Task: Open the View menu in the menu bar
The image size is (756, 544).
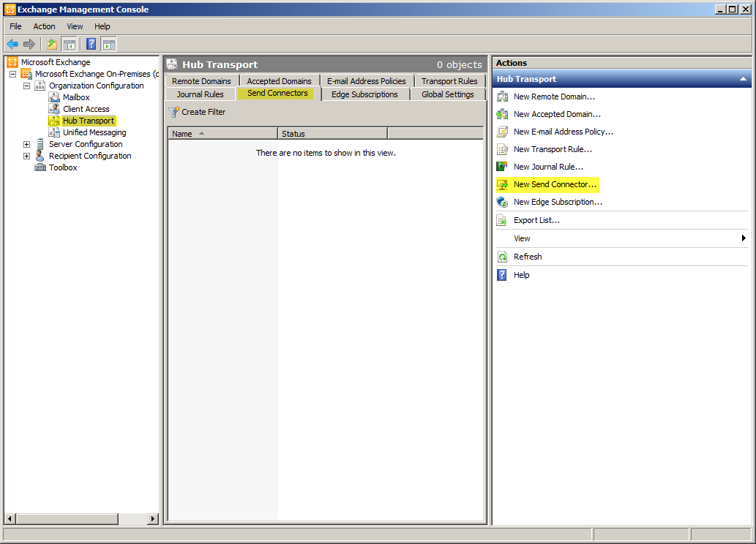Action: click(75, 26)
